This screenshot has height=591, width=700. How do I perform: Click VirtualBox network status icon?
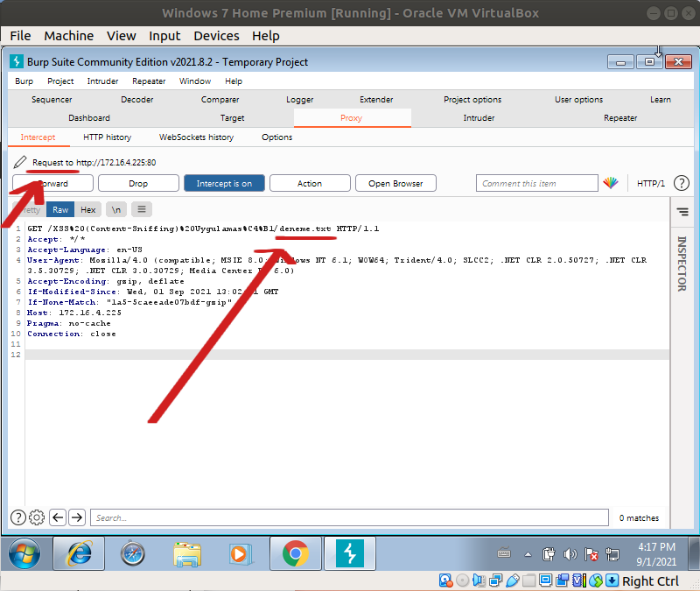495,580
